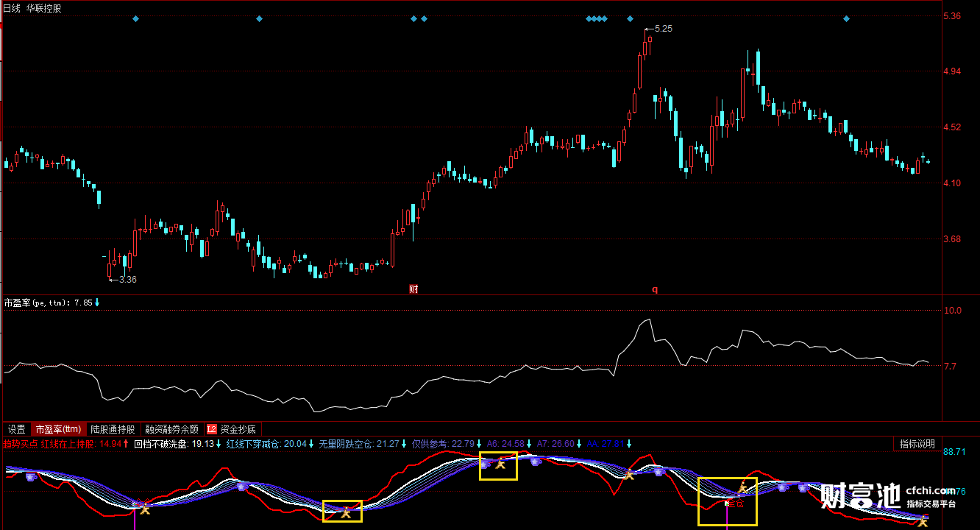980x530 pixels.
Task: Click the 指标说明 button
Action: tap(917, 444)
